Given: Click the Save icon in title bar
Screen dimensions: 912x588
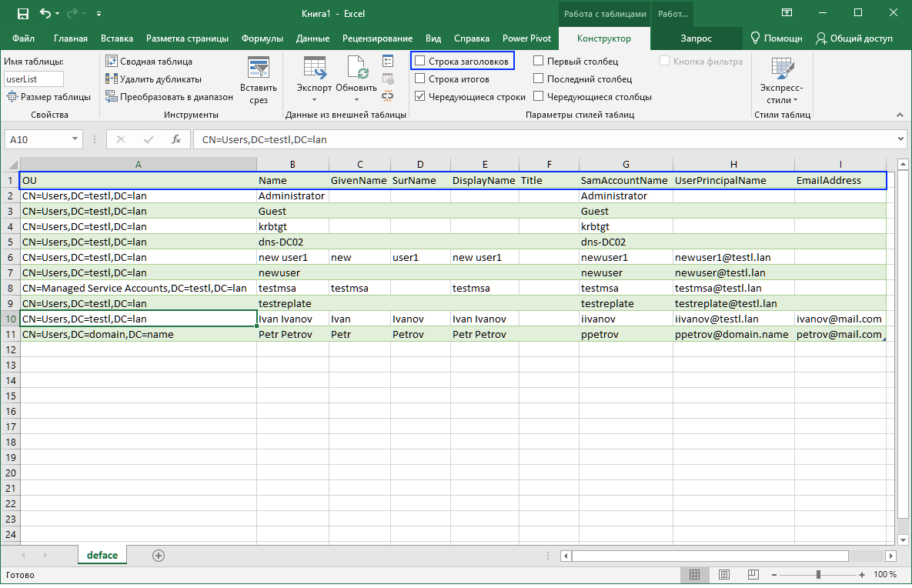Looking at the screenshot, I should point(22,14).
